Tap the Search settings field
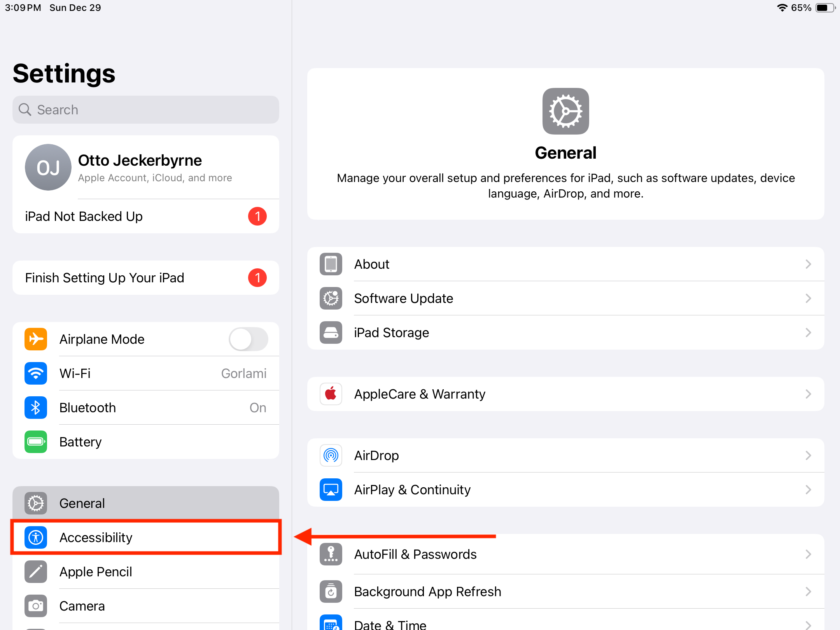 coord(146,110)
